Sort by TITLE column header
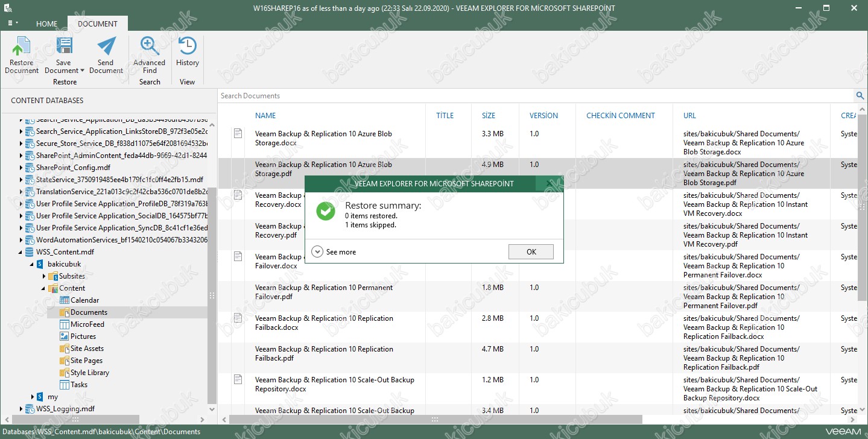 [445, 116]
